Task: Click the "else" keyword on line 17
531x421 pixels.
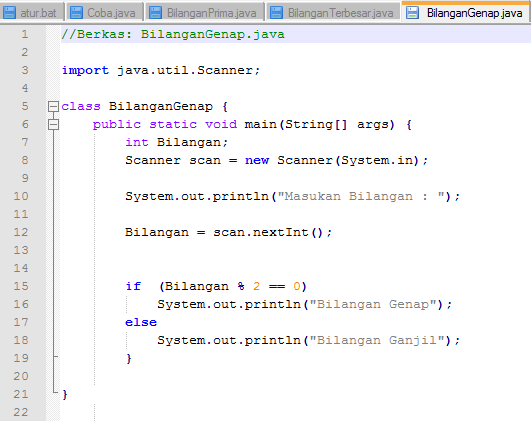Action: click(141, 322)
